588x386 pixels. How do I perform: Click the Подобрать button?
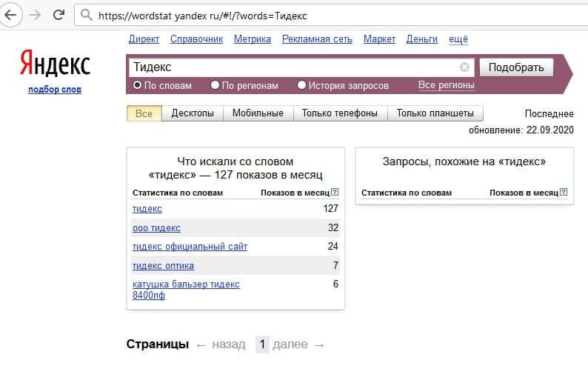pyautogui.click(x=516, y=67)
